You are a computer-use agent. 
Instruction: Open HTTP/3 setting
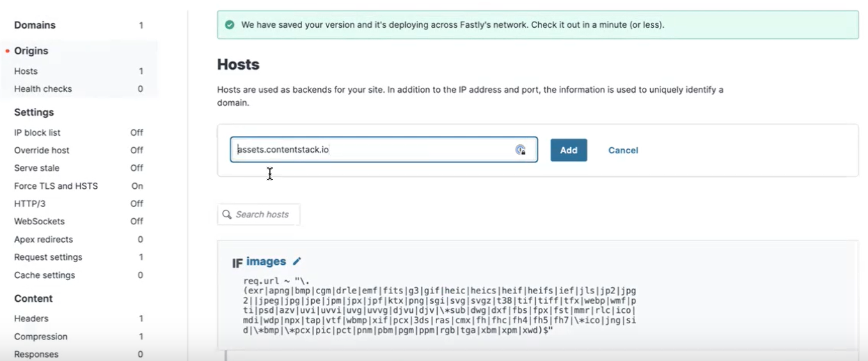click(30, 203)
